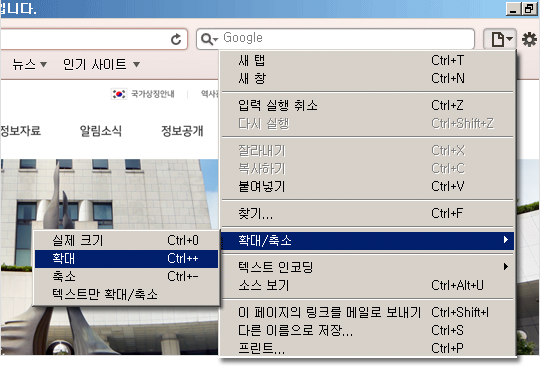540x367 pixels.
Task: Choose 새 탭 from menu
Action: tap(367, 61)
